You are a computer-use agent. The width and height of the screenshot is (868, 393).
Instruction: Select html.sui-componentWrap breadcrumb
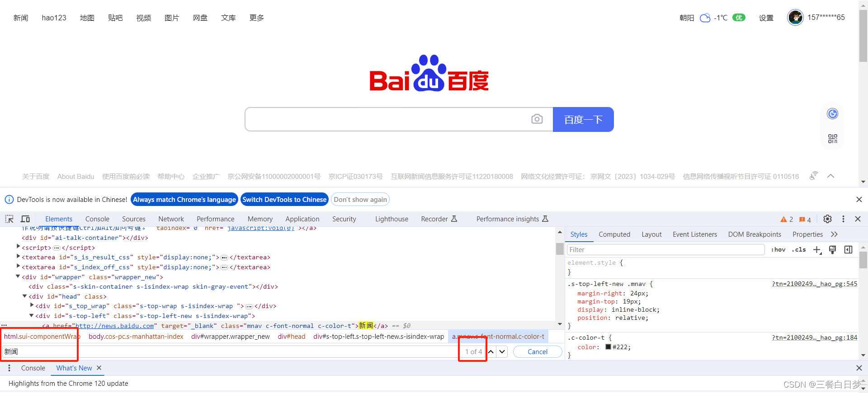[x=42, y=337]
